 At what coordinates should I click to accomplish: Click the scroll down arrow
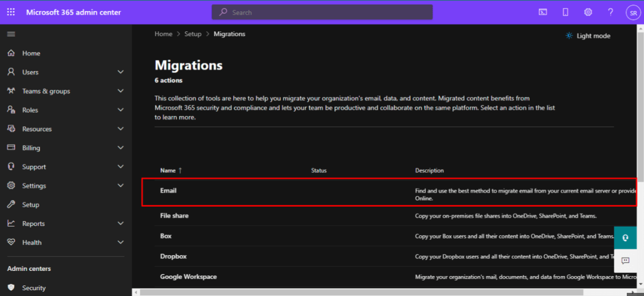click(x=640, y=284)
